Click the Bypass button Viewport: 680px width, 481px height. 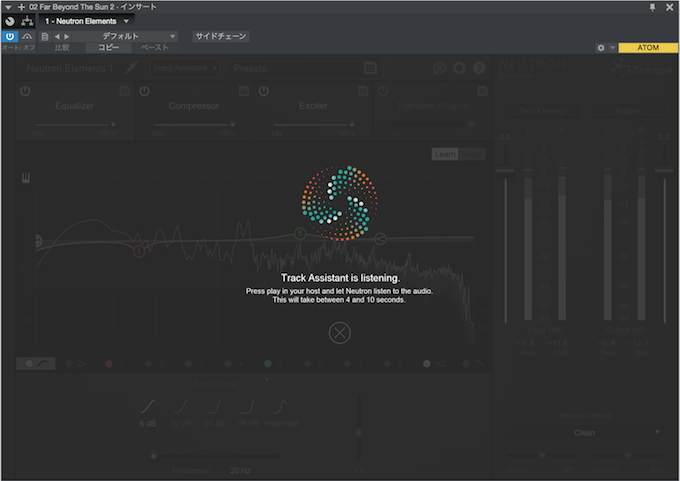pos(628,111)
